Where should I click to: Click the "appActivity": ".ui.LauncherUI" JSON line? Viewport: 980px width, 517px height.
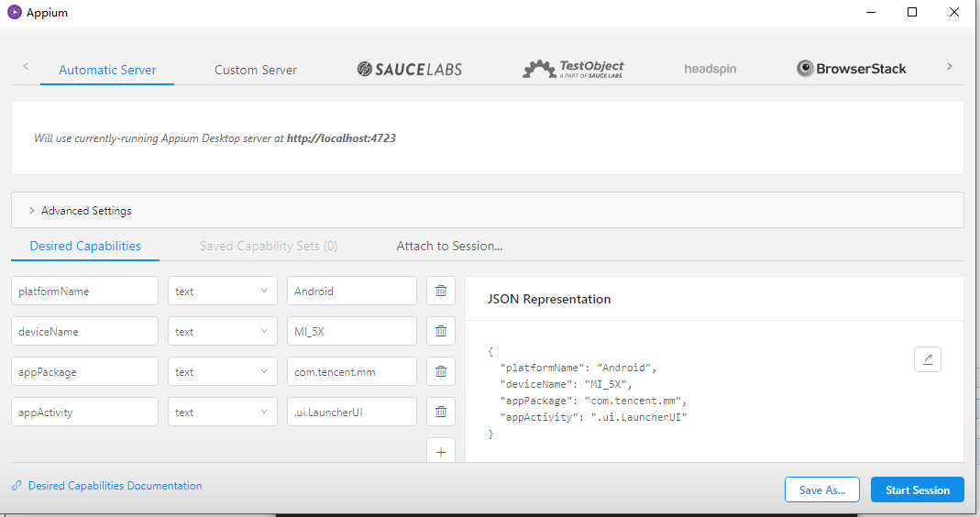[x=594, y=417]
